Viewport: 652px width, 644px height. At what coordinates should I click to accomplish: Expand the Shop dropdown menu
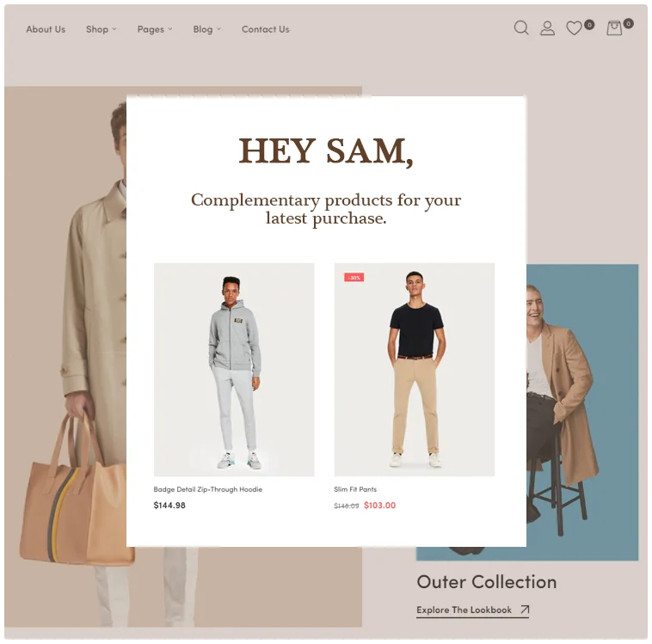pos(101,29)
